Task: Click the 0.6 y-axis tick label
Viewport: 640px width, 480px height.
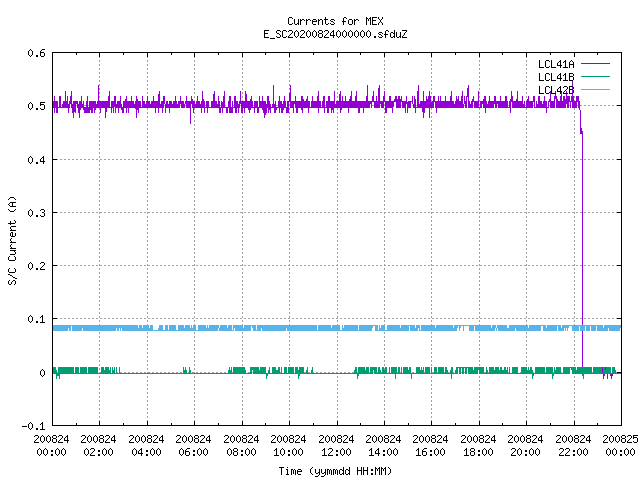Action: (x=36, y=53)
